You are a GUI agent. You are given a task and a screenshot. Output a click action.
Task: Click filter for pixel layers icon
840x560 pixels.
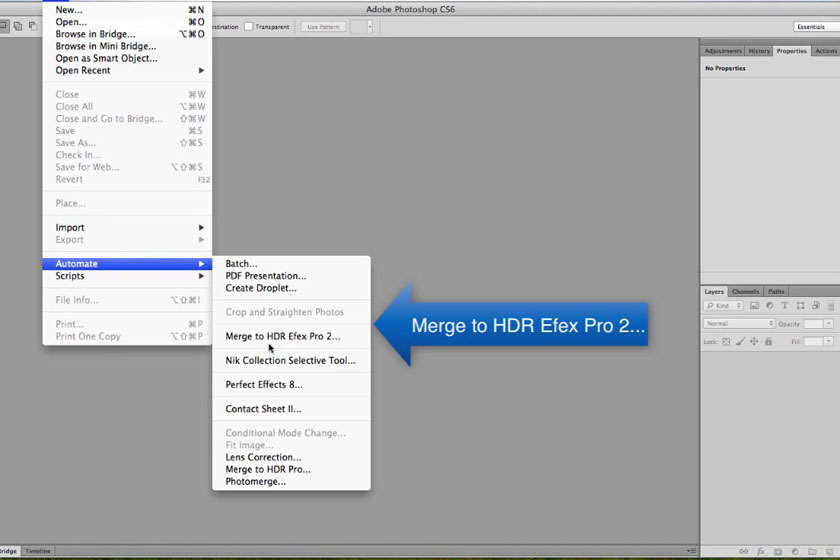(x=754, y=305)
